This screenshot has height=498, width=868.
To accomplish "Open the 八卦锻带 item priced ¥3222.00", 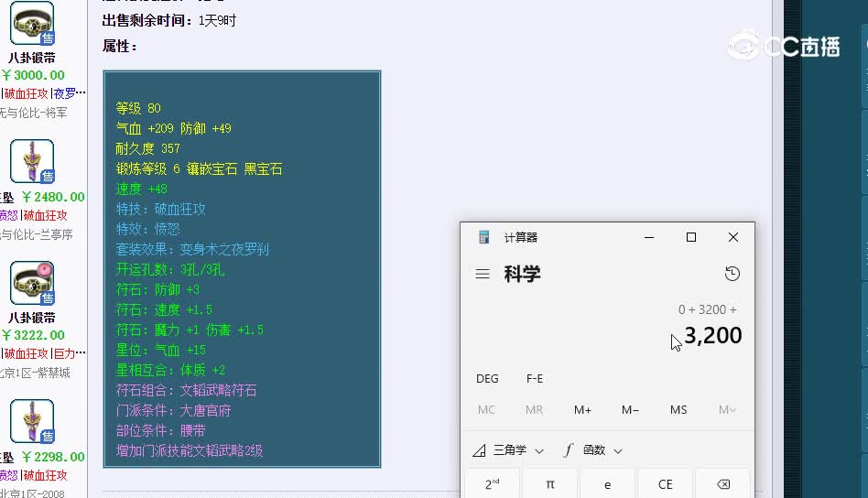I will pyautogui.click(x=32, y=283).
